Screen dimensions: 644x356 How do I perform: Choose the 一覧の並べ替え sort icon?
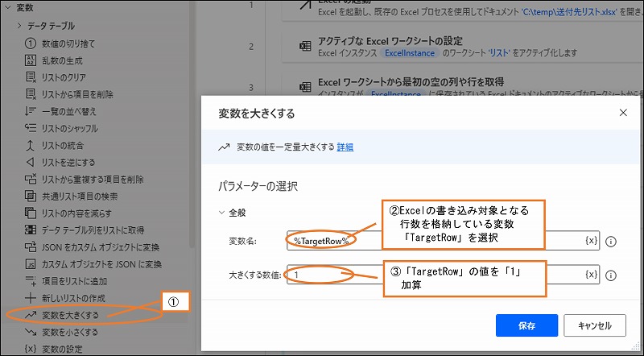tap(31, 111)
